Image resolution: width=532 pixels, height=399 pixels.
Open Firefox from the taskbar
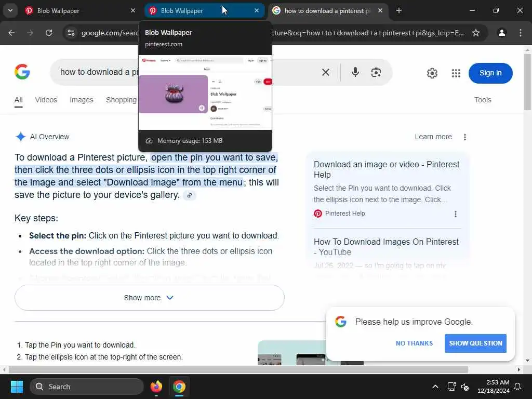coord(156,387)
